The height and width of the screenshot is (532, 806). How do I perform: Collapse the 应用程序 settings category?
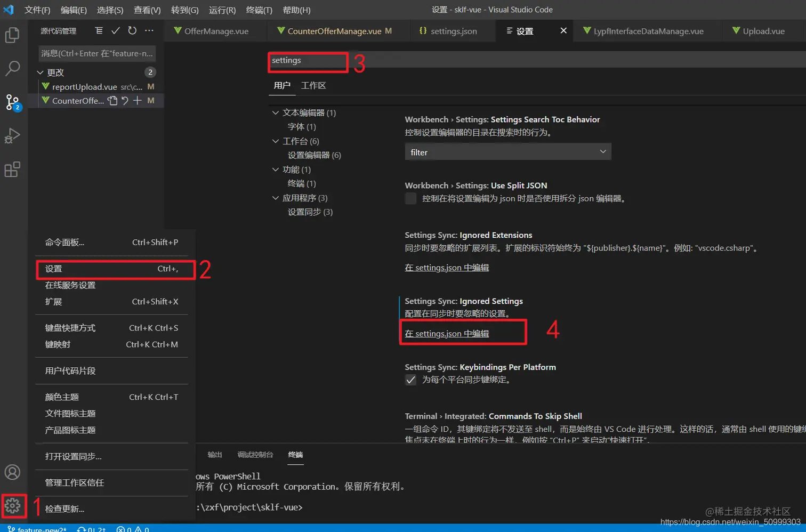pos(276,198)
